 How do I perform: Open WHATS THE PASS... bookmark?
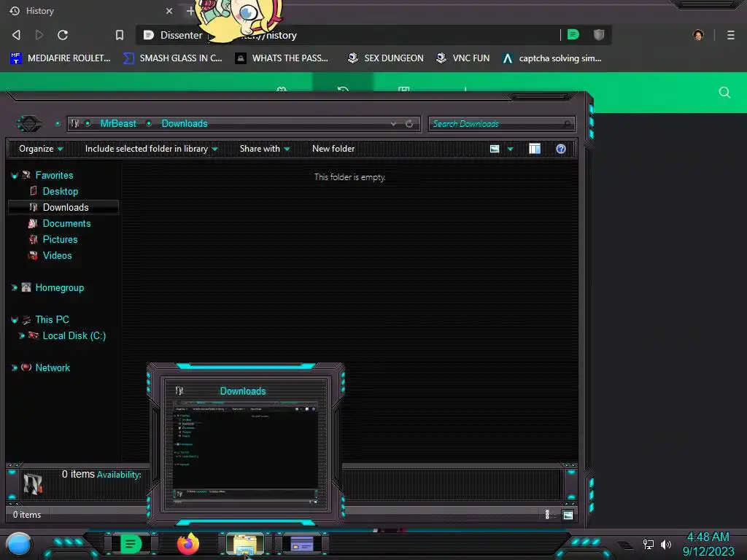(282, 58)
